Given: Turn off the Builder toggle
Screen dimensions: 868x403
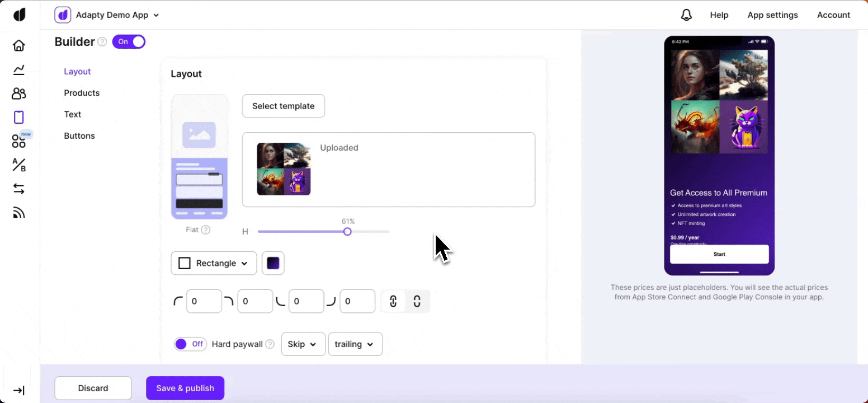Looking at the screenshot, I should 129,42.
